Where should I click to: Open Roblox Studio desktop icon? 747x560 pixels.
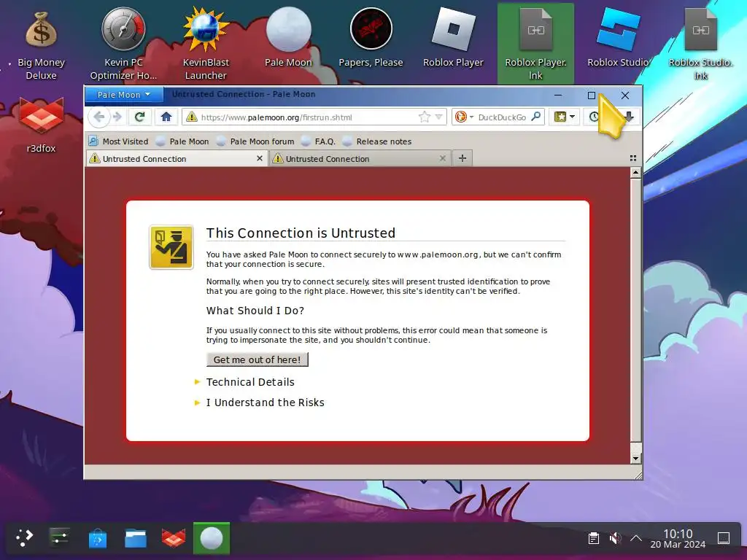(x=618, y=38)
